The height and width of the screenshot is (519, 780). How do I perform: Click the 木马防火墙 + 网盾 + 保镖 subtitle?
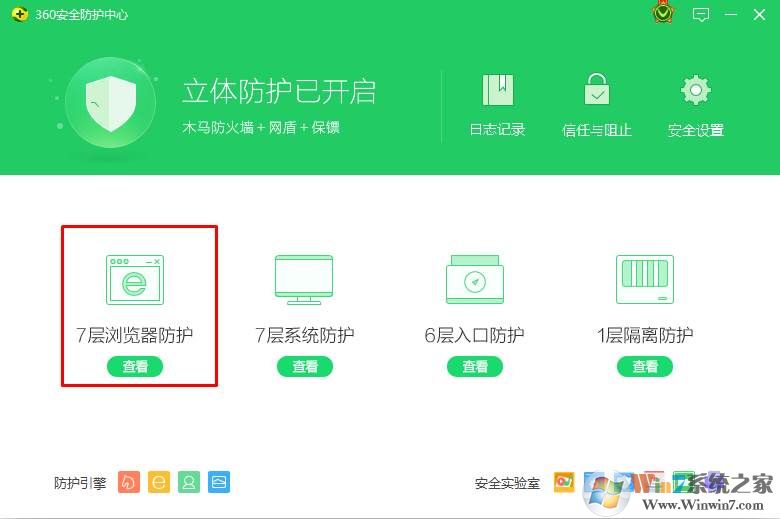261,128
